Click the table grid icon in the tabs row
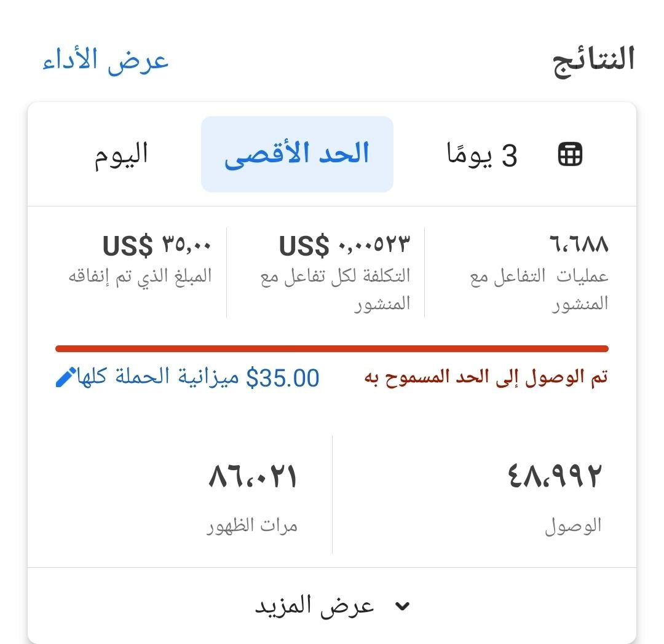Image resolution: width=664 pixels, height=644 pixels. click(569, 154)
